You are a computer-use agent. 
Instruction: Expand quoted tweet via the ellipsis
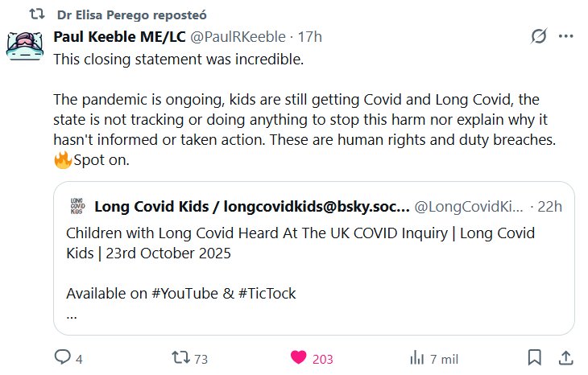[x=72, y=315]
